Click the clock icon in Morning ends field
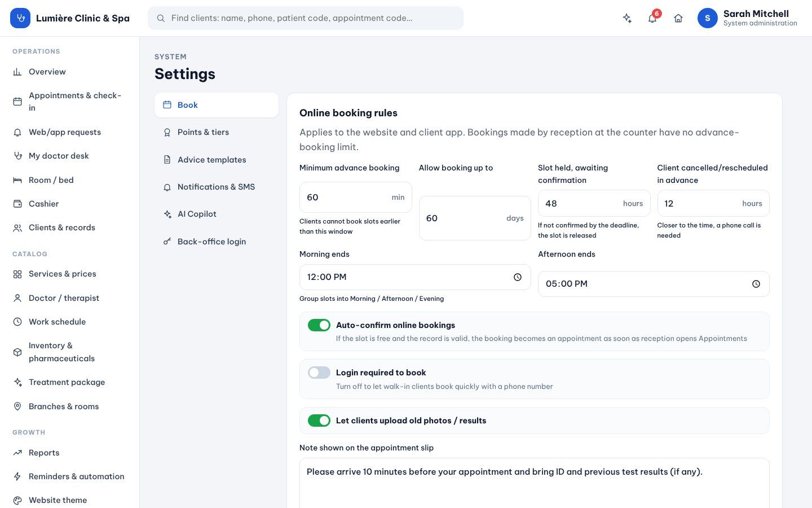This screenshot has width=812, height=508. coord(518,277)
